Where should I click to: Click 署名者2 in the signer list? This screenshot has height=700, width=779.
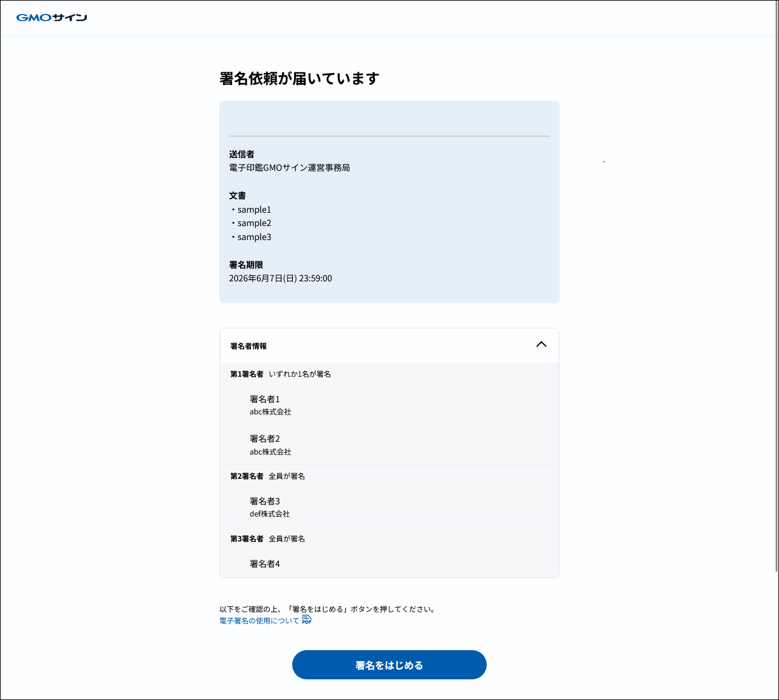(x=265, y=439)
